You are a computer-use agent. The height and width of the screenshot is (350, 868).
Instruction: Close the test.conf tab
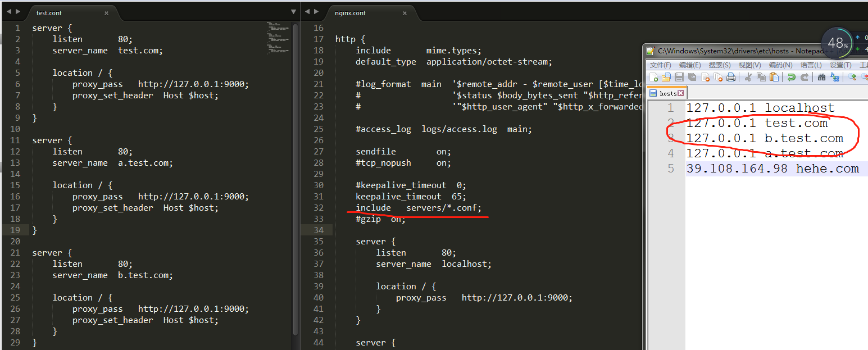[x=106, y=12]
